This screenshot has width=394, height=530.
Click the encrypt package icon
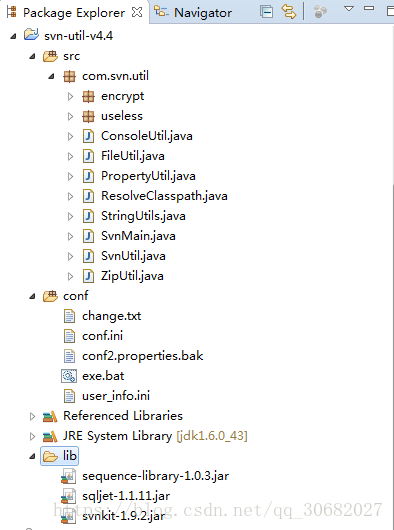[x=88, y=96]
